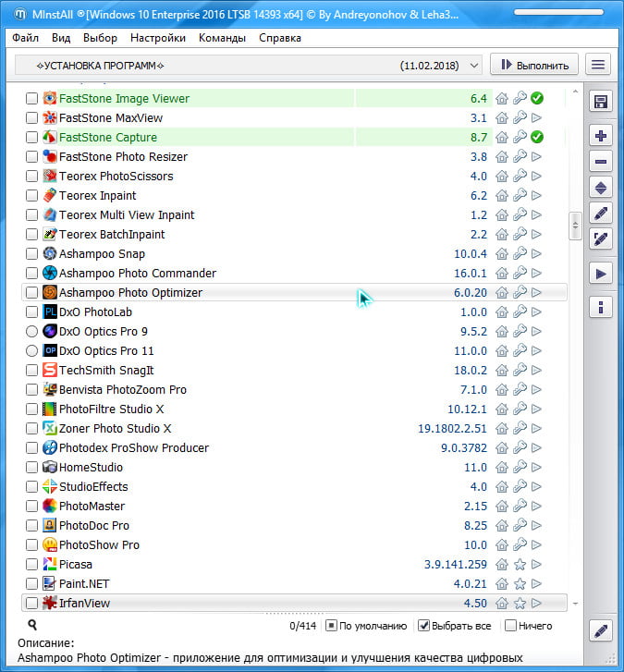Enable the 'Выбрать все' checkbox

[424, 626]
